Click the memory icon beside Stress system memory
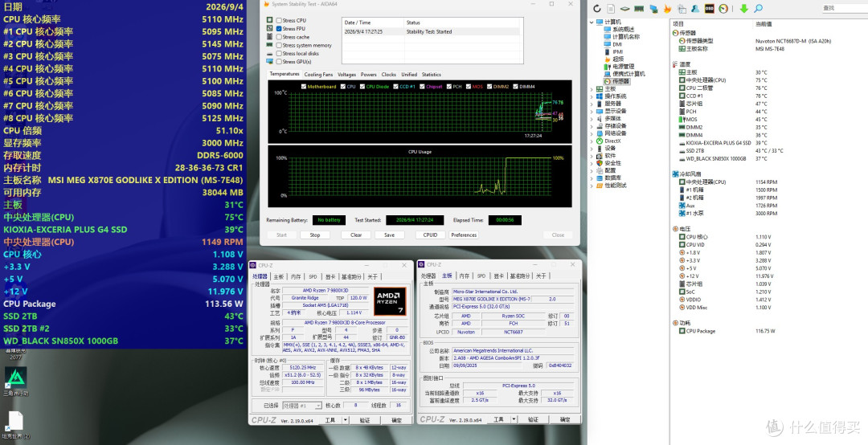This screenshot has width=868, height=445. [x=269, y=45]
